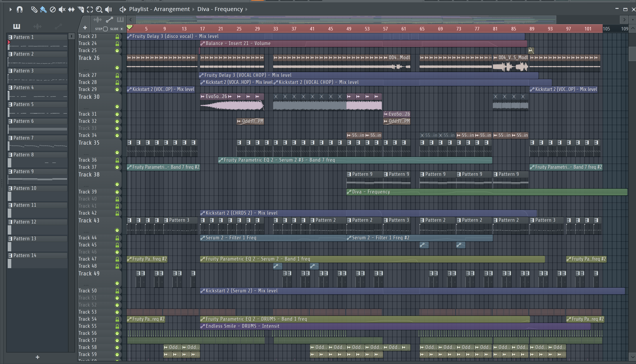The image size is (636, 364).
Task: Open the Playlist options menu arrow
Action: tap(10, 9)
